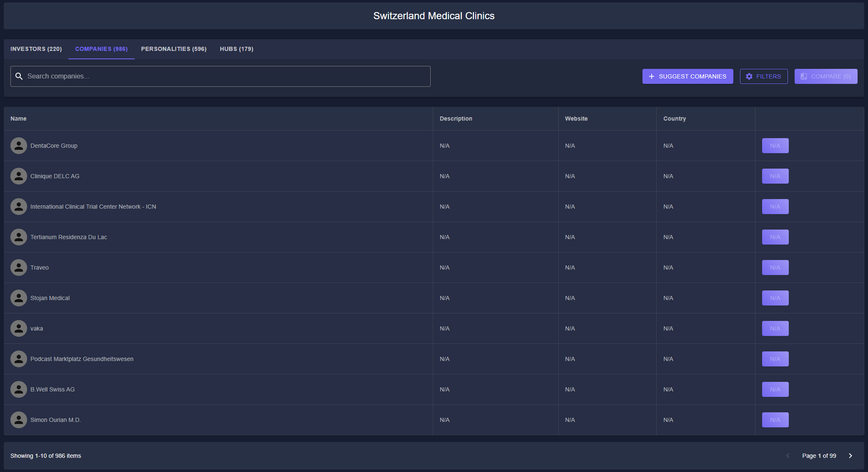Go to the next page arrow
Viewport: 868px width, 472px height.
tap(850, 456)
